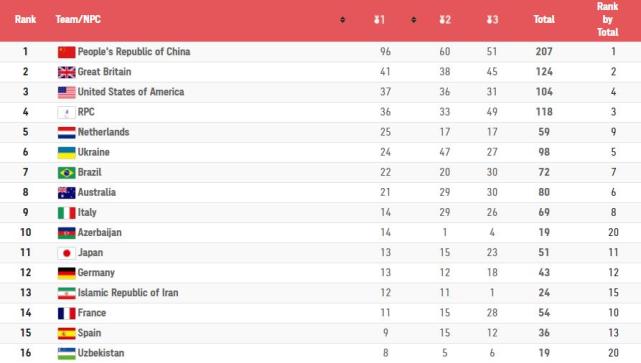The image size is (641, 363).
Task: Sort by gold medals column header
Action: 379,20
